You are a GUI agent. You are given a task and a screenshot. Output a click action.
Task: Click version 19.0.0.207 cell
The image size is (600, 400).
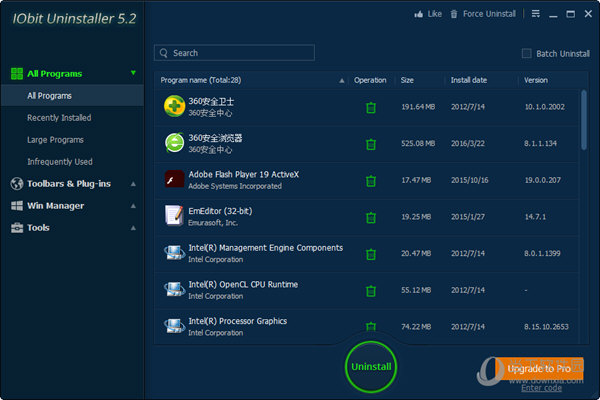543,180
